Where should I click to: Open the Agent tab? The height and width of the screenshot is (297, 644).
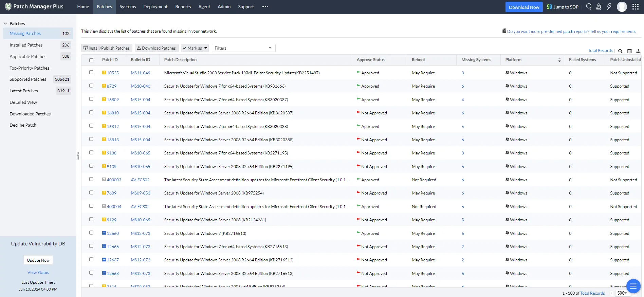point(204,6)
